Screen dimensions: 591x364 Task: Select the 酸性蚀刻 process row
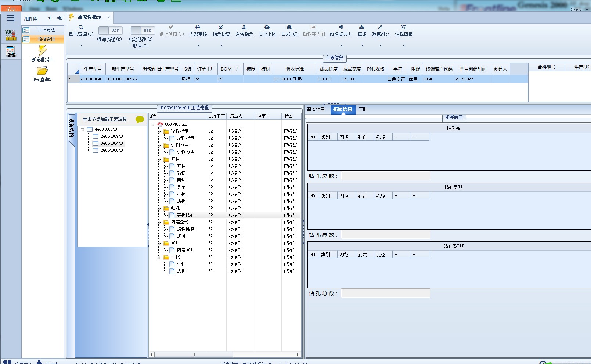[226, 229]
